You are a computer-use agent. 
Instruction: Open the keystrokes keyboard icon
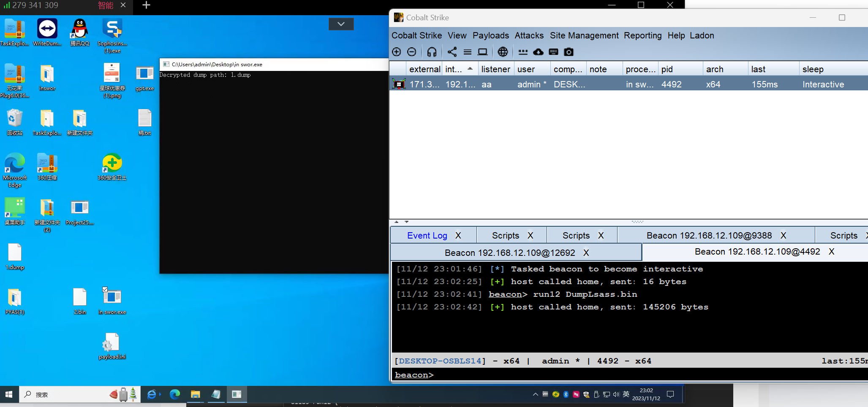tap(553, 52)
